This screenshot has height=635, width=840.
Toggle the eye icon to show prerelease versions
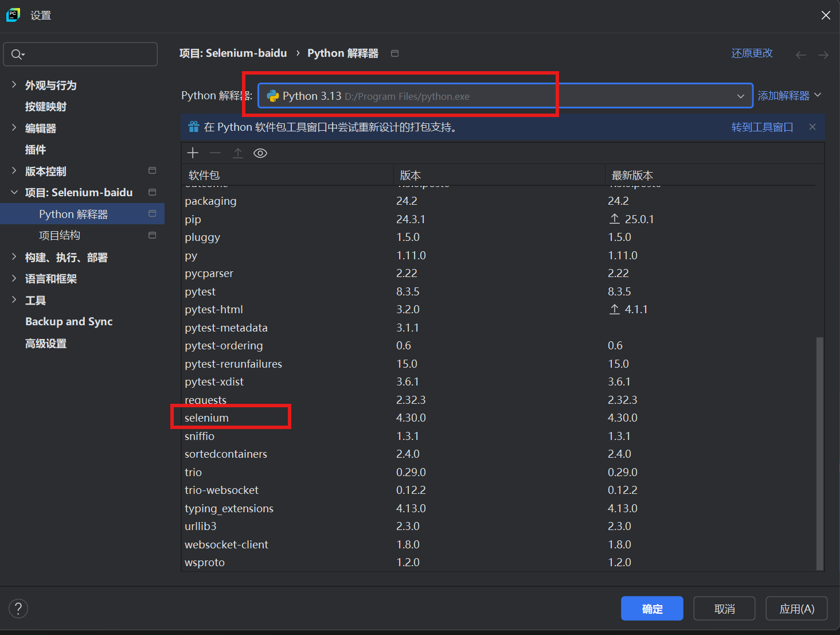tap(260, 153)
